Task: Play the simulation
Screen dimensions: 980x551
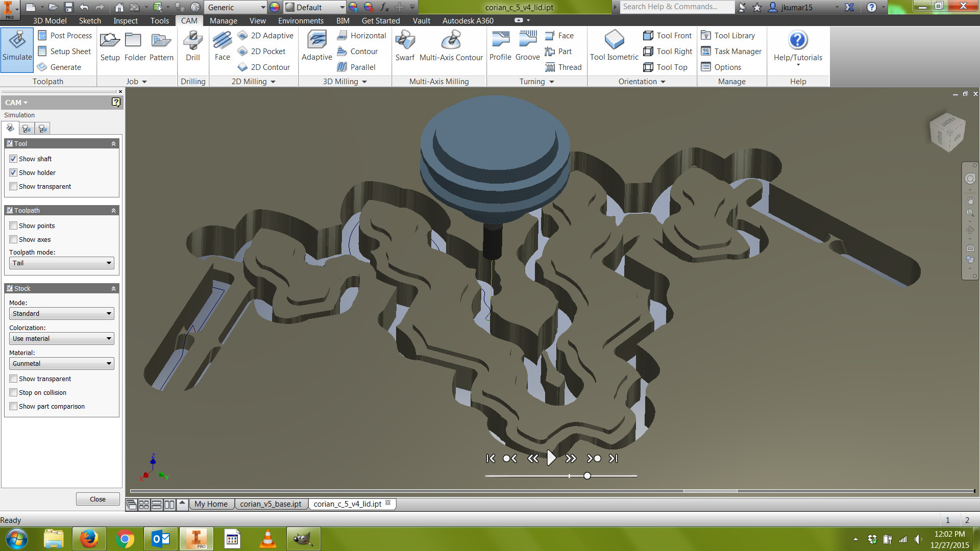Action: 551,458
